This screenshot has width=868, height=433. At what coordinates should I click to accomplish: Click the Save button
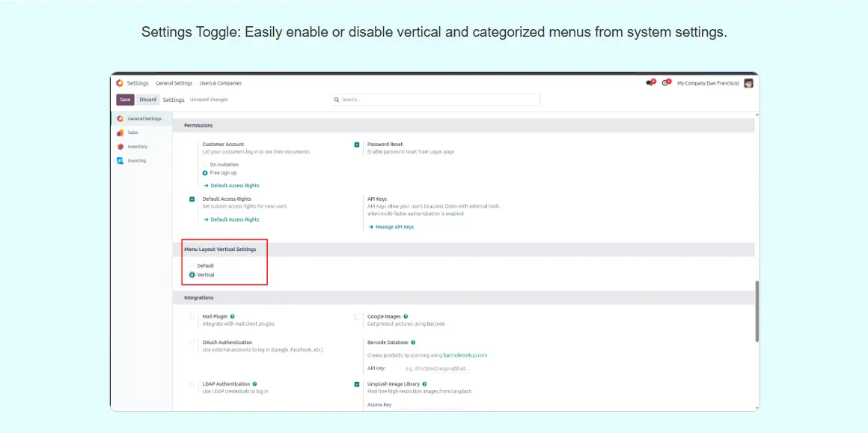[125, 100]
